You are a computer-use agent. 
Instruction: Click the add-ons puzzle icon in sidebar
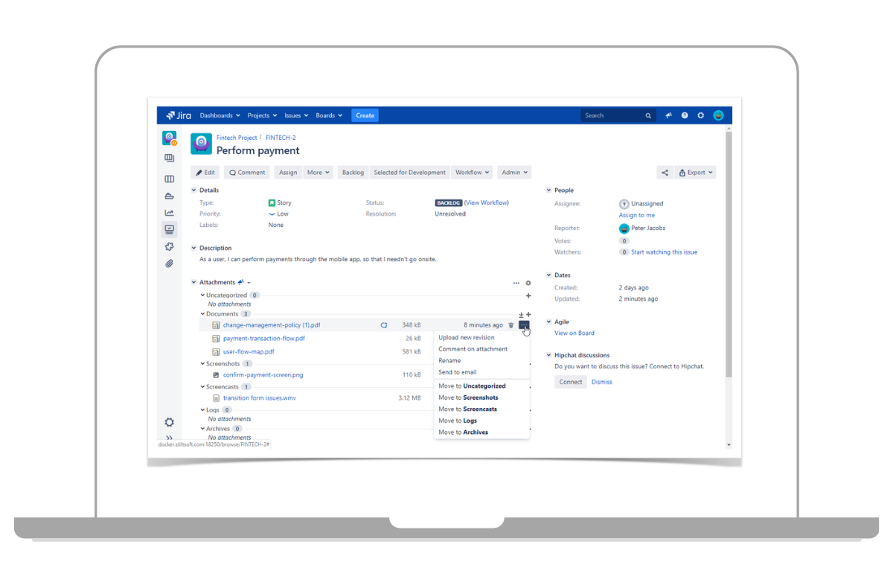pos(169,246)
